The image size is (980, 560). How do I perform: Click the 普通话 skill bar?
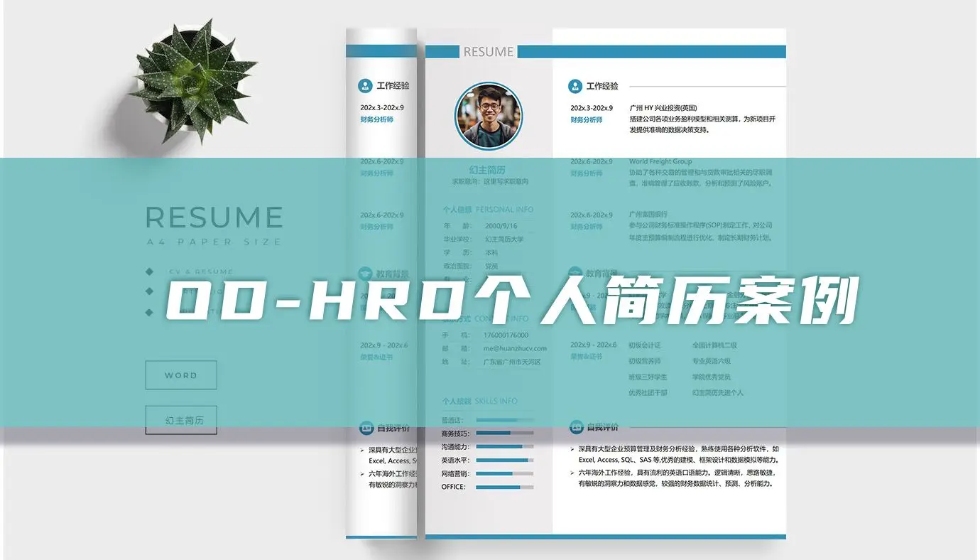point(505,420)
